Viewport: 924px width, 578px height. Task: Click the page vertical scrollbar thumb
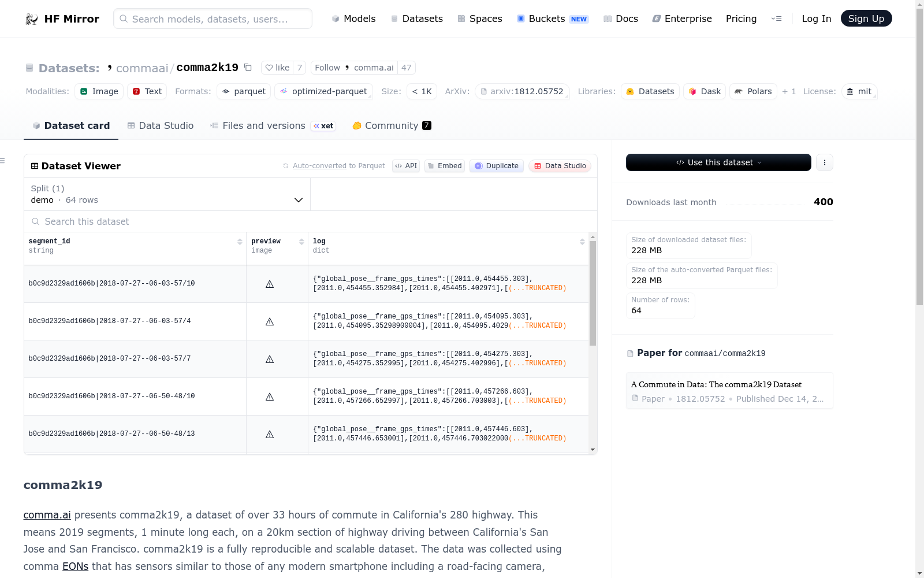[x=919, y=156]
